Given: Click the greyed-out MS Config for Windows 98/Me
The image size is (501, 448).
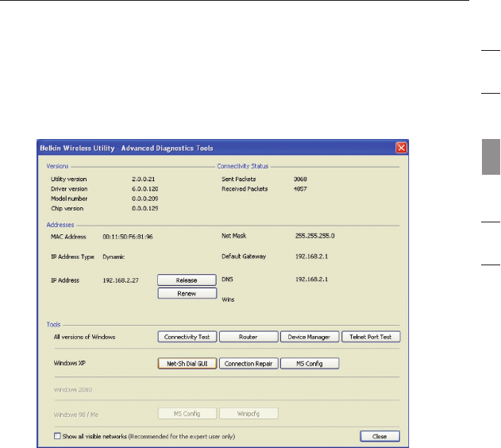Looking at the screenshot, I should click(187, 414).
